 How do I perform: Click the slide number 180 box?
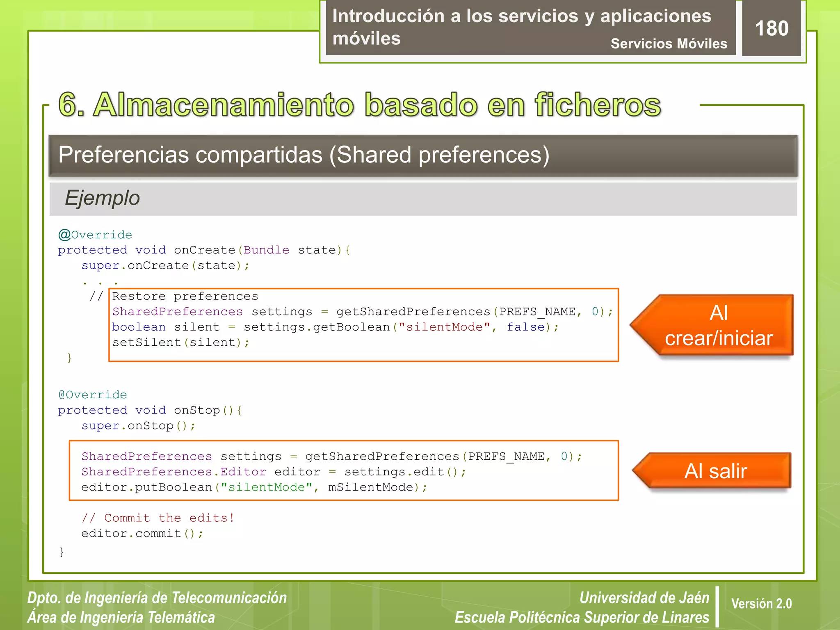coord(772,28)
